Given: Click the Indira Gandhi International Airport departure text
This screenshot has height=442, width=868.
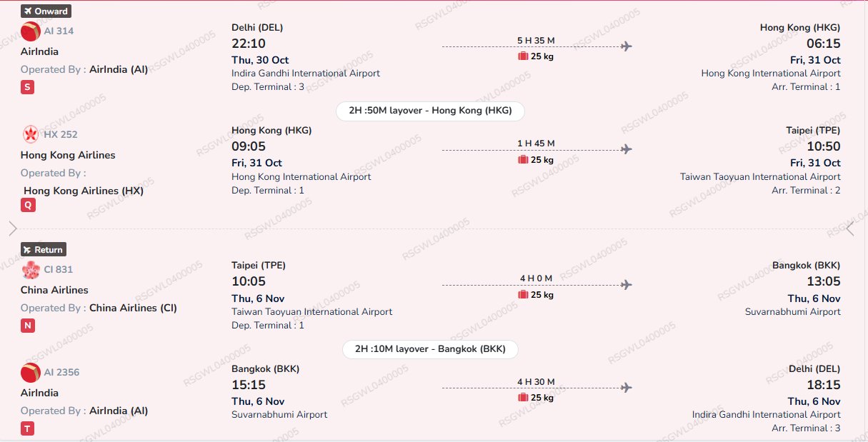Looking at the screenshot, I should 306,74.
